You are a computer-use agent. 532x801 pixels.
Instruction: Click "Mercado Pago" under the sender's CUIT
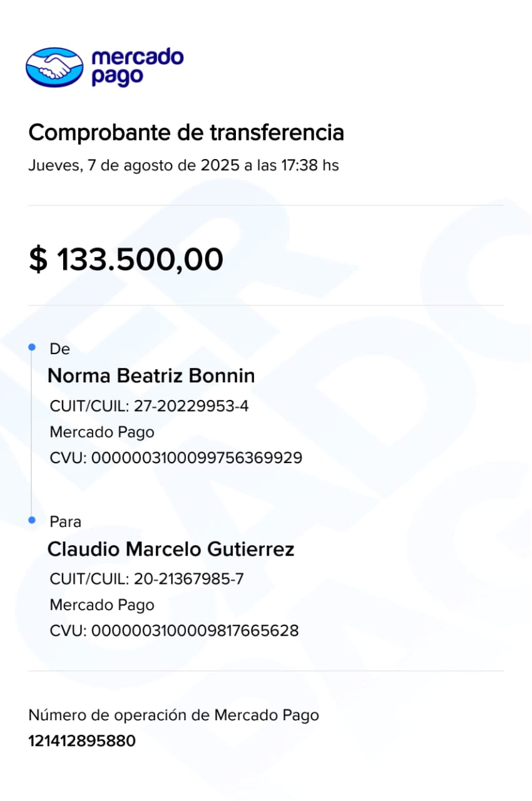pyautogui.click(x=102, y=432)
